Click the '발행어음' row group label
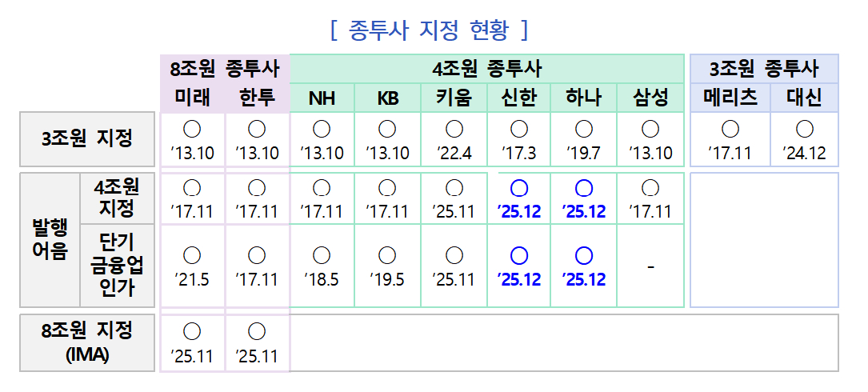The height and width of the screenshot is (392, 868). 50,239
